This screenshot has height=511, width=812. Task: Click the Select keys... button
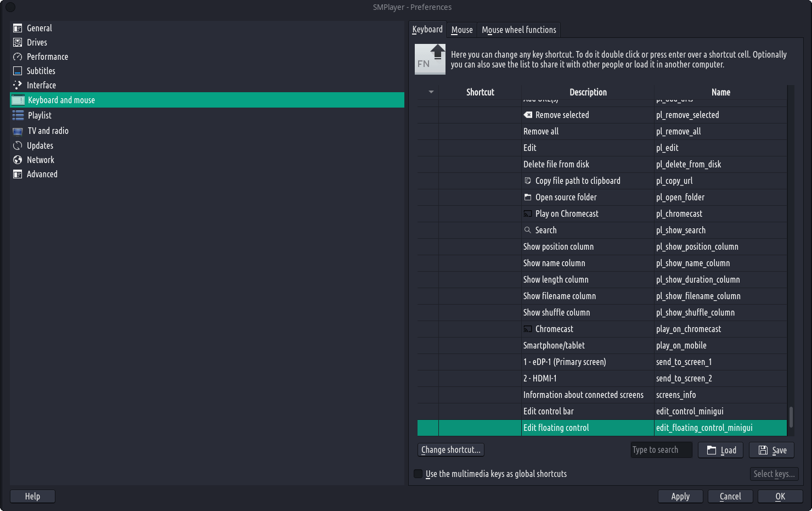tap(774, 474)
